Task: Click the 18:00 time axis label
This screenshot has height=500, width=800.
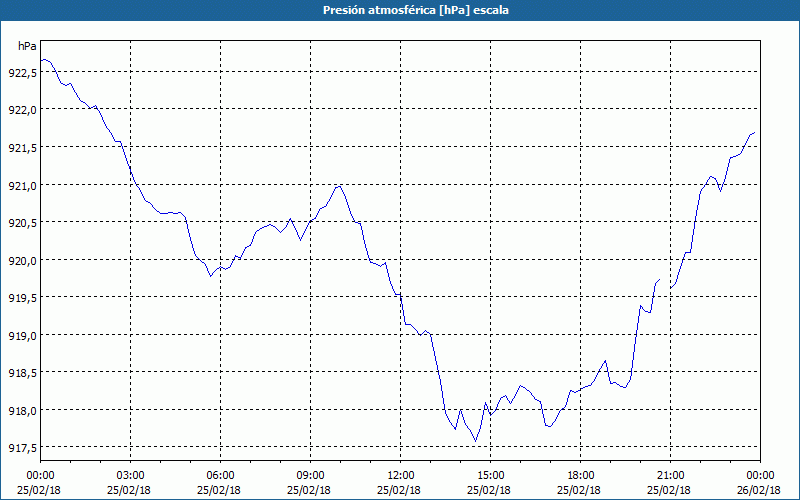Action: pos(581,476)
